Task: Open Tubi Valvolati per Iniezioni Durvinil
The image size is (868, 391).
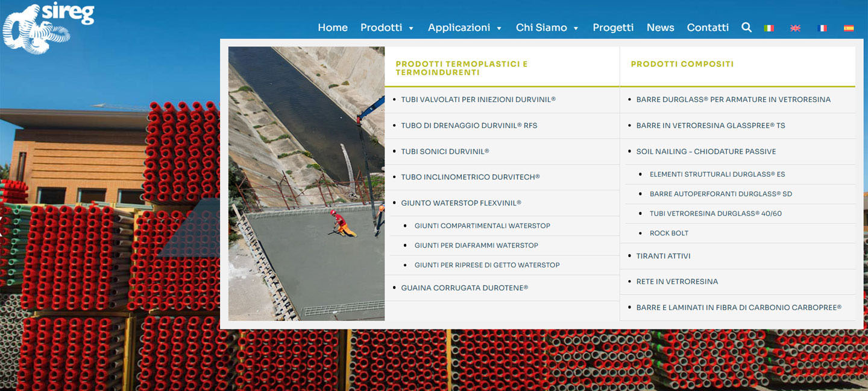Action: point(478,100)
